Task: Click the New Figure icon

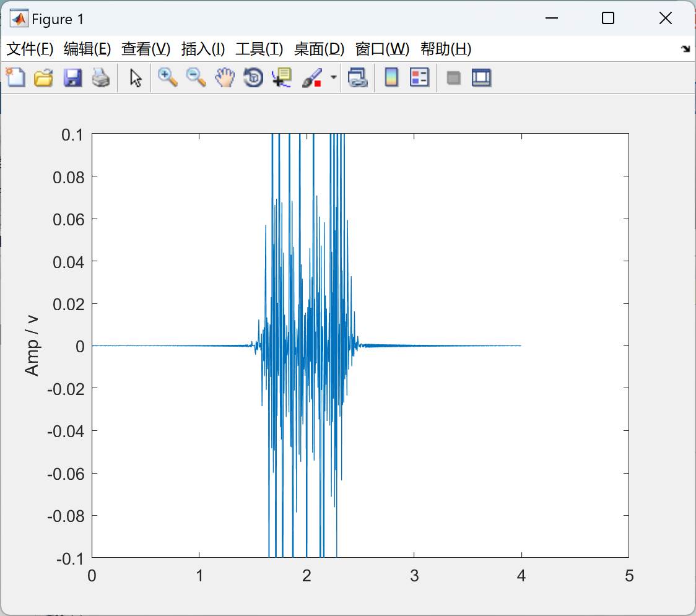Action: point(15,77)
